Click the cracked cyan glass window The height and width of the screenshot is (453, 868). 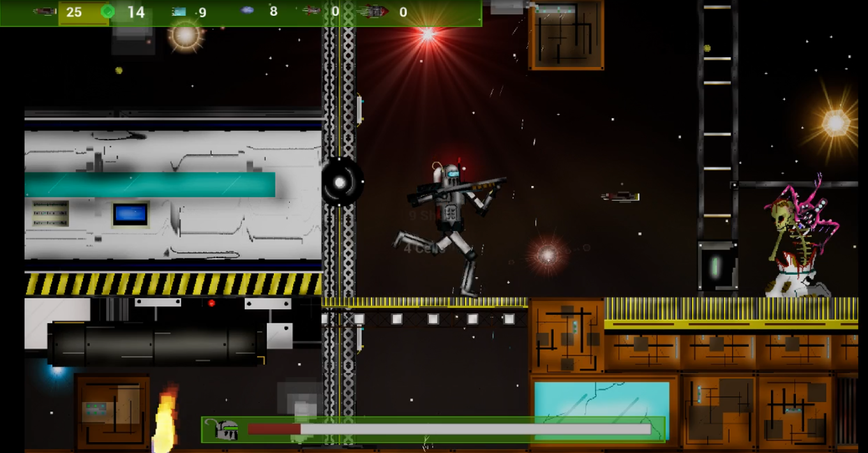[600, 407]
